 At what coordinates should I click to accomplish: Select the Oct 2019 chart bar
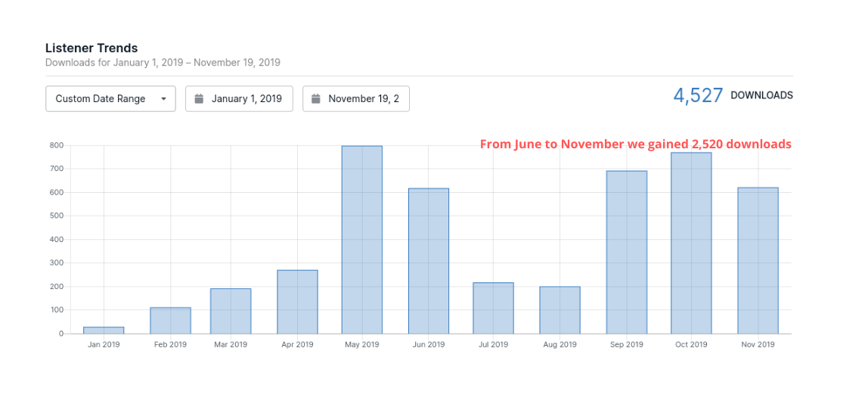(691, 243)
